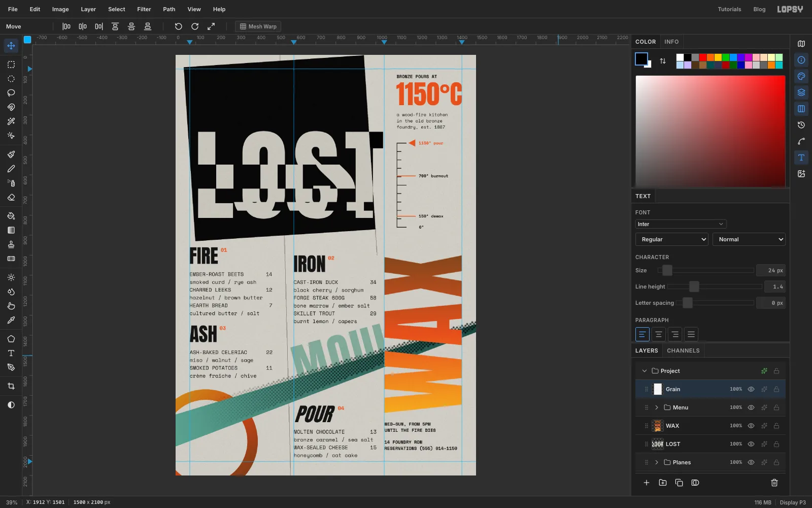This screenshot has width=812, height=508.
Task: Open the Layer menu
Action: [88, 9]
